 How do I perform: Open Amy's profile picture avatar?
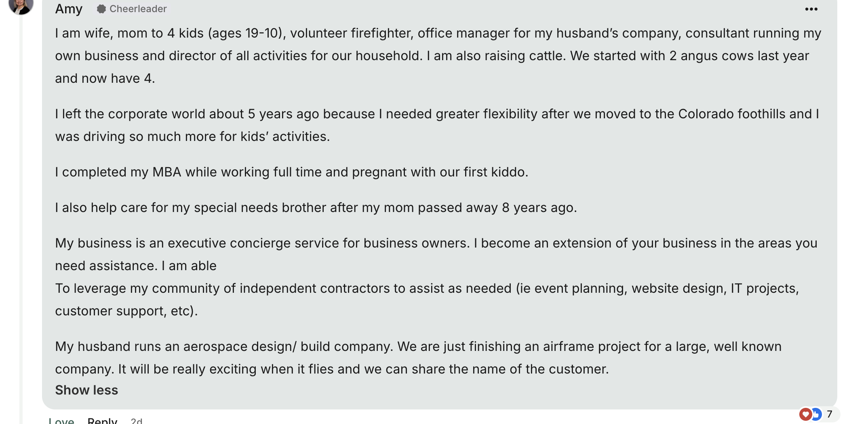21,5
